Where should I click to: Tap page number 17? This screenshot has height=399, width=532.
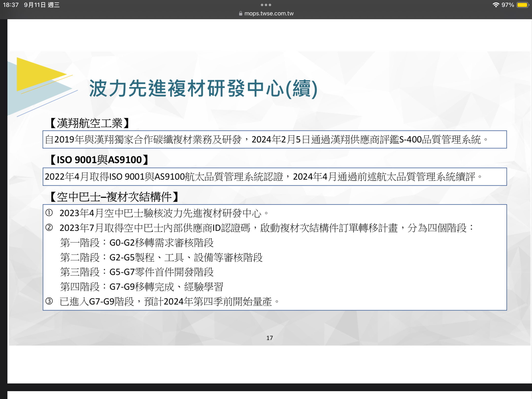[x=269, y=338]
